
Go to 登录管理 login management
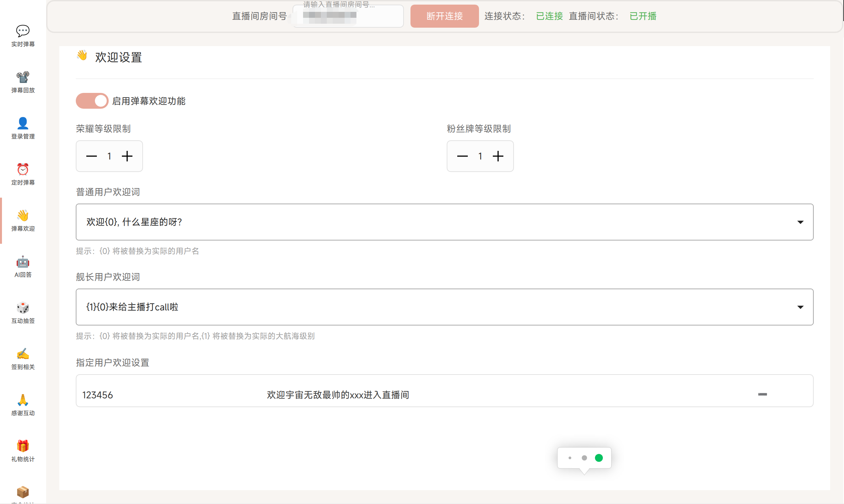pos(23,128)
